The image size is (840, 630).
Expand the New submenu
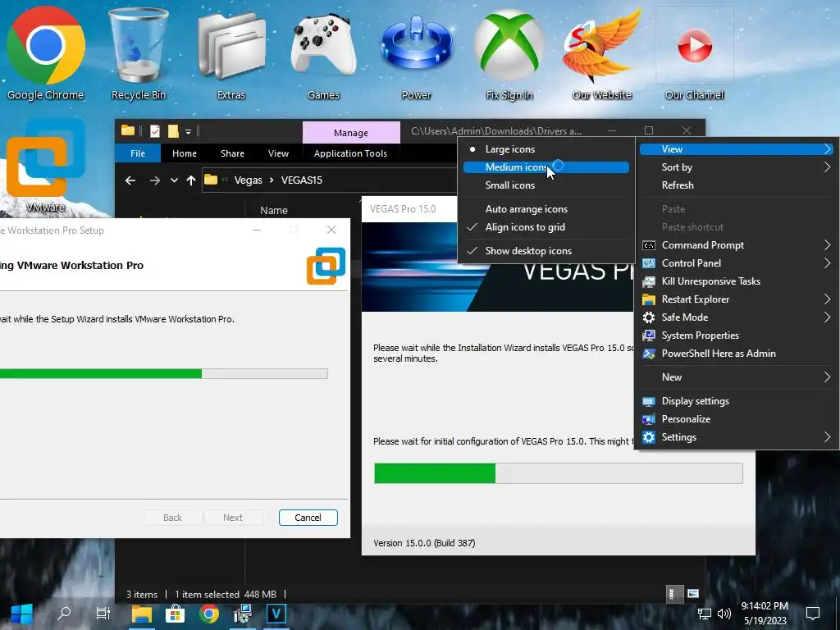click(x=737, y=377)
